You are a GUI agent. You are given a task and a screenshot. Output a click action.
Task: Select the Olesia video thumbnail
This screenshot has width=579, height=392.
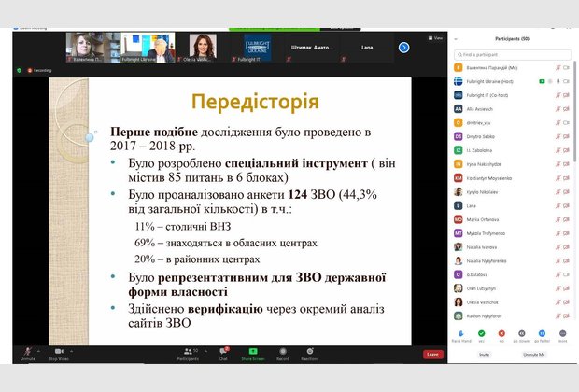203,48
